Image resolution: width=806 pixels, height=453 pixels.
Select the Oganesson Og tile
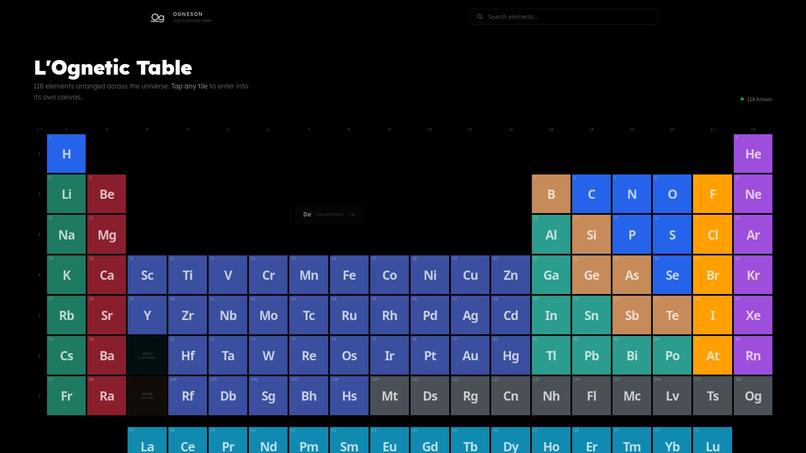point(753,396)
